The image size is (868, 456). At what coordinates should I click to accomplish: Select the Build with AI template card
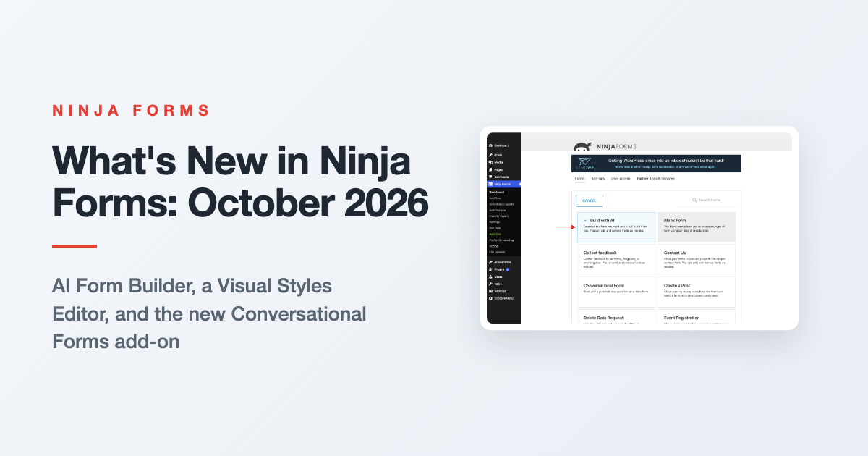point(616,227)
